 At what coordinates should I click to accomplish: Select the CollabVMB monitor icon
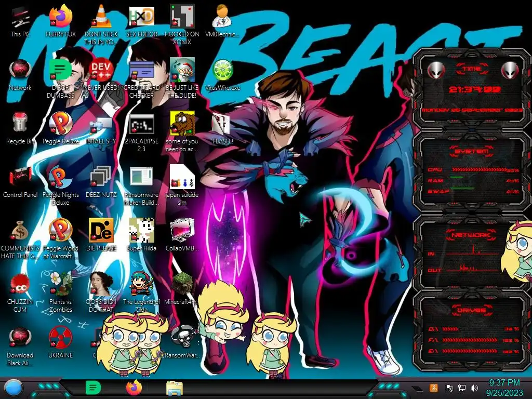pyautogui.click(x=182, y=231)
